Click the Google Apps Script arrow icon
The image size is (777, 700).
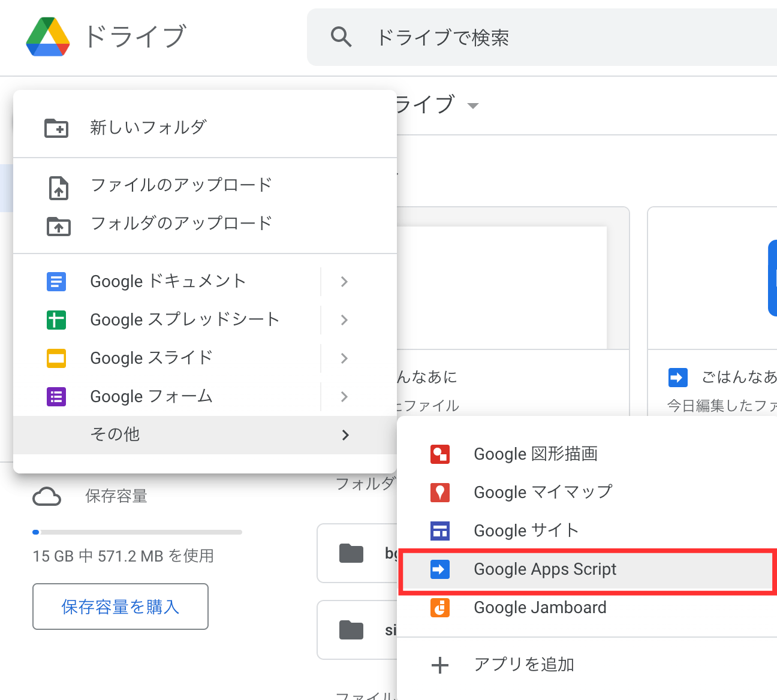[440, 569]
